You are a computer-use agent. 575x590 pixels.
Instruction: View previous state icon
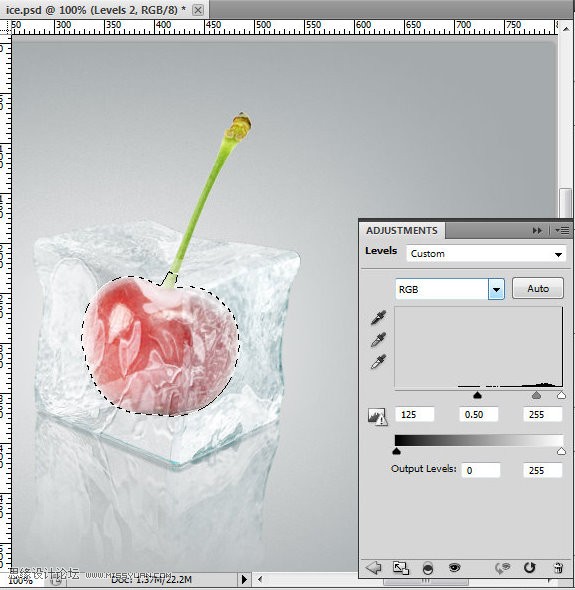tap(502, 568)
